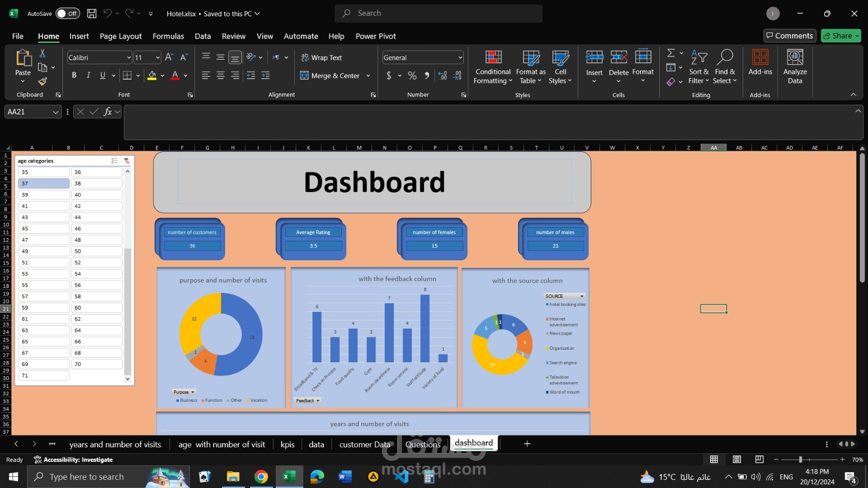Switch to Page Layout view in status bar
This screenshot has height=488, width=868.
(x=737, y=459)
